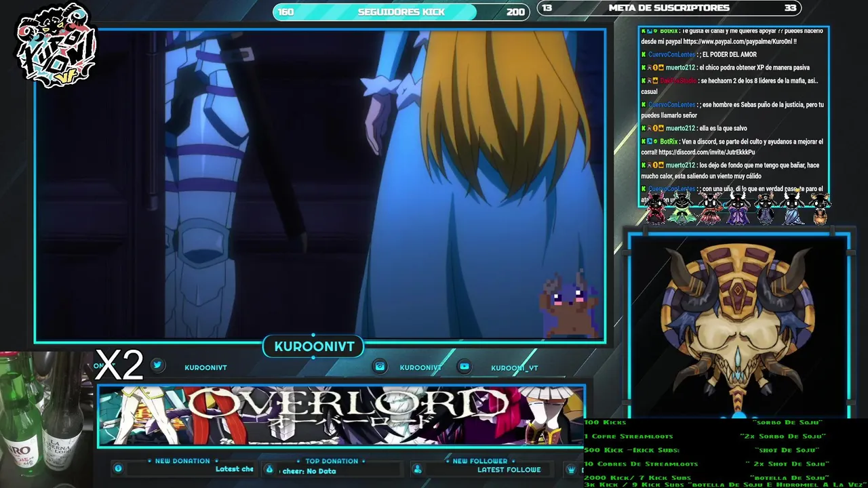Click the Instagram camera icon
Screen dimensions: 868x488
tap(380, 367)
